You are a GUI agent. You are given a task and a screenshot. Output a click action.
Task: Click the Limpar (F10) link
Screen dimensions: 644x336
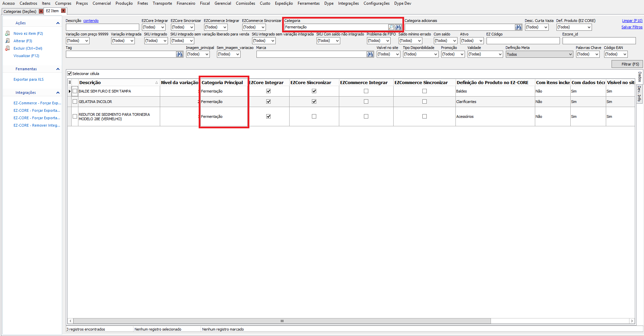[632, 21]
